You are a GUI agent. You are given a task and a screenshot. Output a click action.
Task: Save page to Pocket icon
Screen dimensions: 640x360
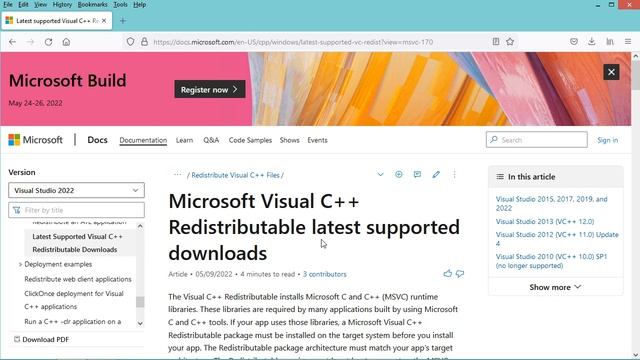pyautogui.click(x=574, y=42)
